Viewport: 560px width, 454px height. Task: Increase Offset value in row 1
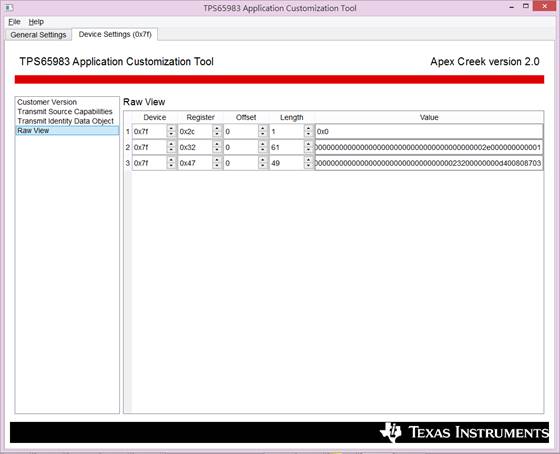click(263, 128)
